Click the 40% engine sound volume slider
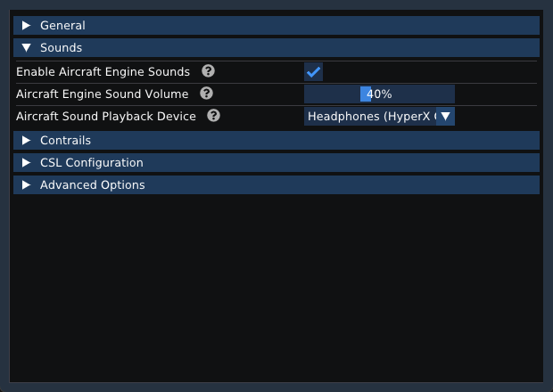553x392 pixels. point(379,94)
